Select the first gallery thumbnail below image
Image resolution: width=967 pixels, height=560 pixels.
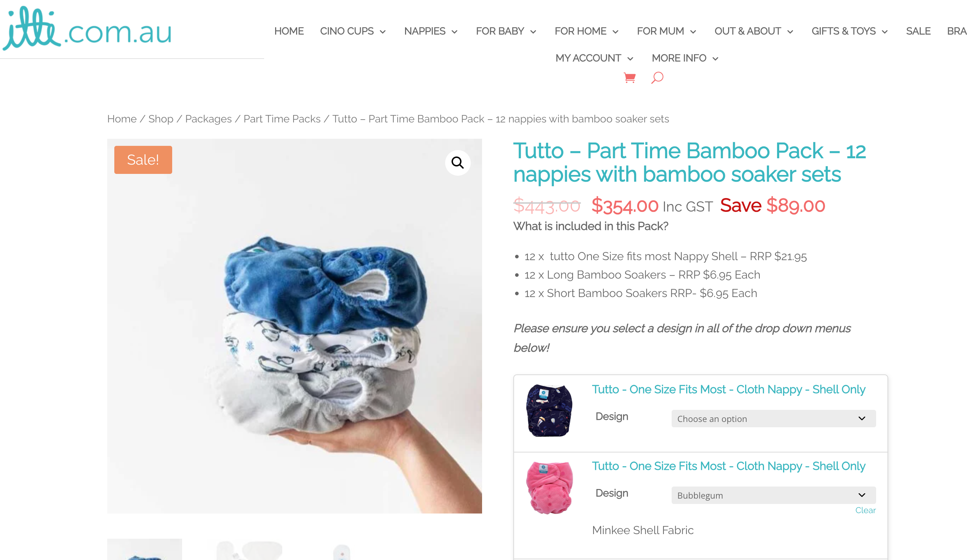coord(145,549)
